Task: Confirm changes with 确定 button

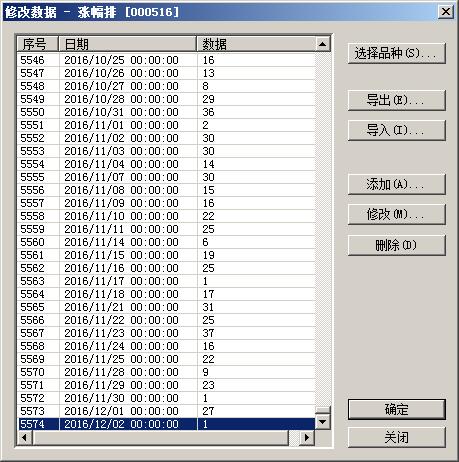Action: [396, 409]
